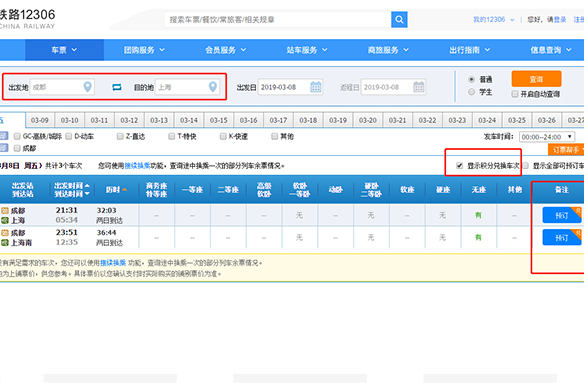Open the departure date calendar icon
The height and width of the screenshot is (383, 584).
point(315,87)
